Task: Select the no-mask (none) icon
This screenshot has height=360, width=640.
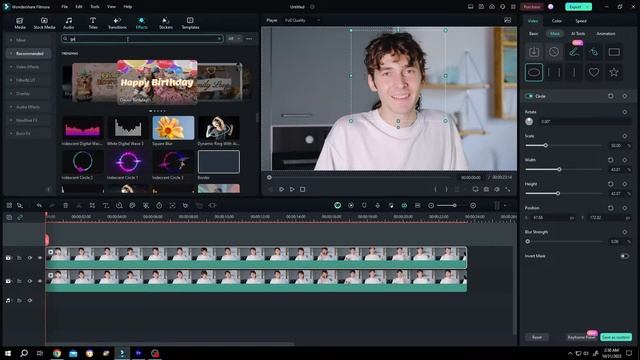Action: point(554,52)
